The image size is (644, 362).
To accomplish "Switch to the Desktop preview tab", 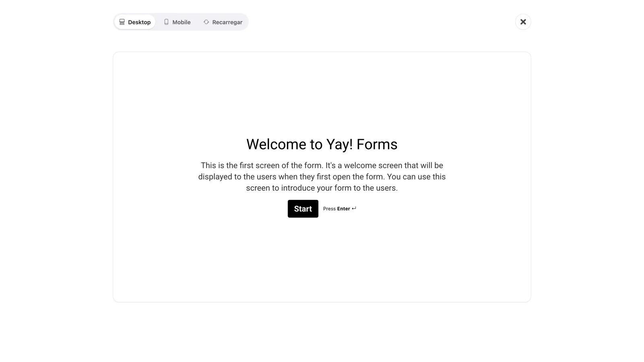I will click(x=135, y=22).
